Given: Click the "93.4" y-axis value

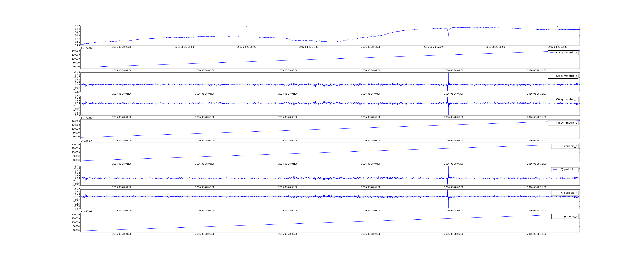Looking at the screenshot, I should coord(77,45).
